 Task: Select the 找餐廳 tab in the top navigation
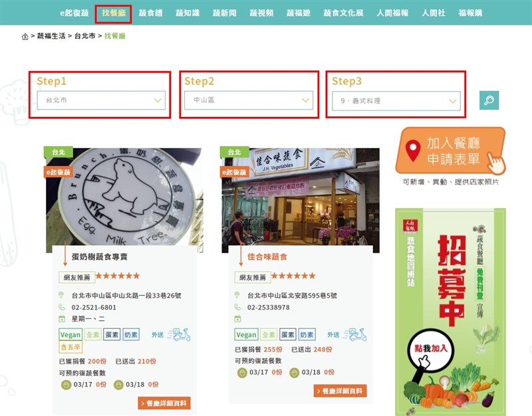113,13
